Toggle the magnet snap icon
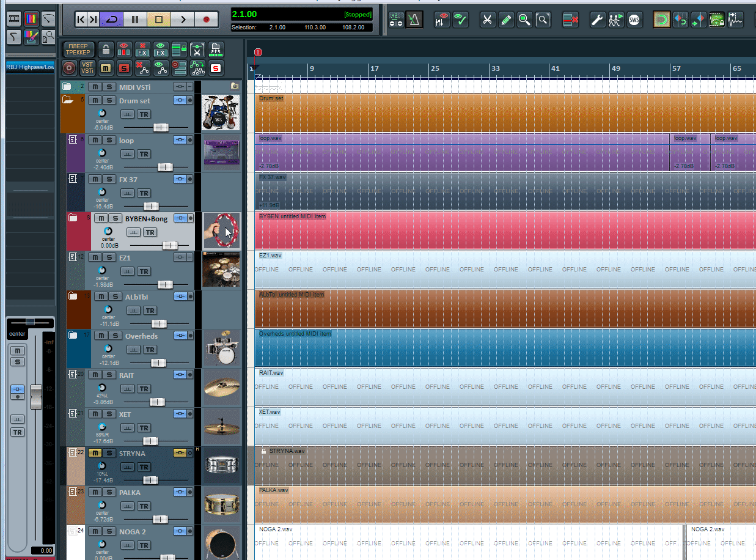Image resolution: width=756 pixels, height=560 pixels. [661, 20]
